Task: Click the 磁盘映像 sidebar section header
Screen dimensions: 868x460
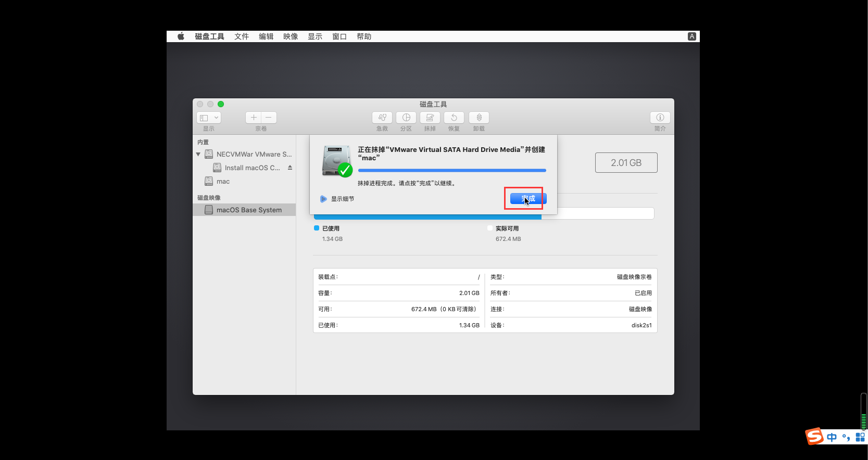Action: tap(209, 198)
